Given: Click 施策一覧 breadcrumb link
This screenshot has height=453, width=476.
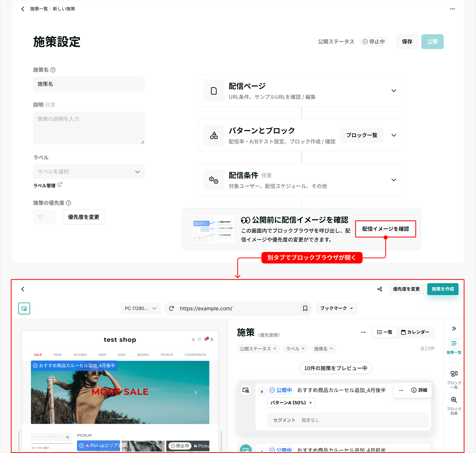Looking at the screenshot, I should pos(39,9).
